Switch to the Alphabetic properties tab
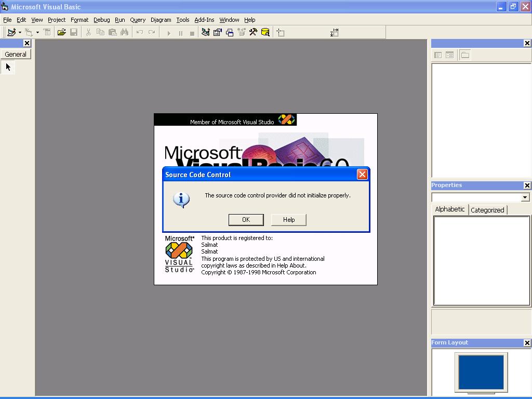Image resolution: width=532 pixels, height=399 pixels. [x=450, y=209]
